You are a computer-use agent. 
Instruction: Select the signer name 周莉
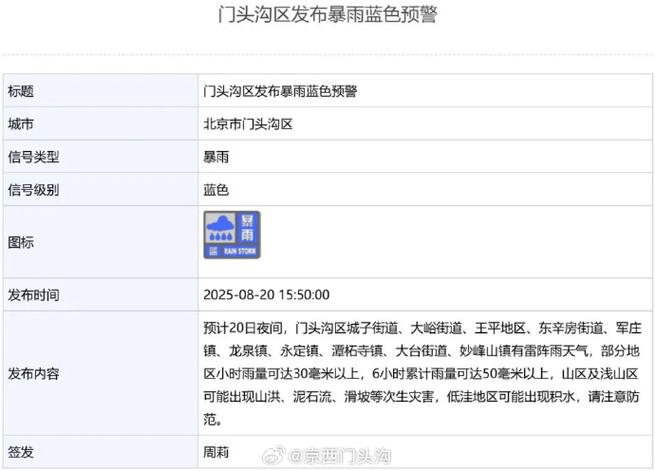tap(216, 452)
